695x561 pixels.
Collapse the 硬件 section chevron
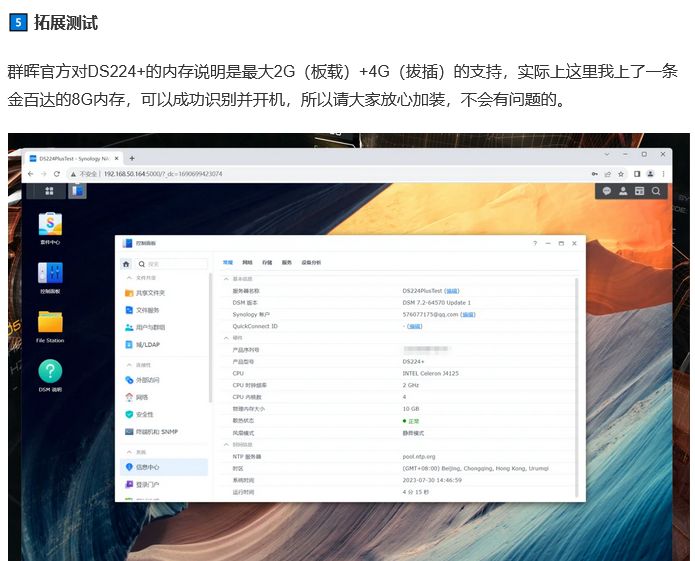point(226,338)
